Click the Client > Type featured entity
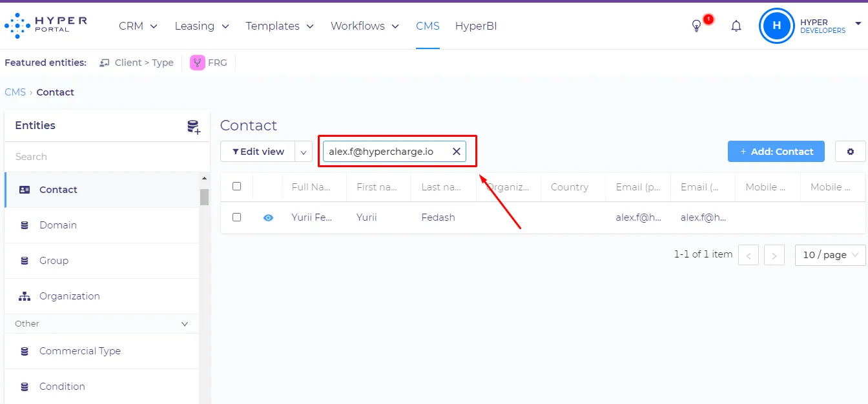The image size is (868, 404). pos(136,63)
